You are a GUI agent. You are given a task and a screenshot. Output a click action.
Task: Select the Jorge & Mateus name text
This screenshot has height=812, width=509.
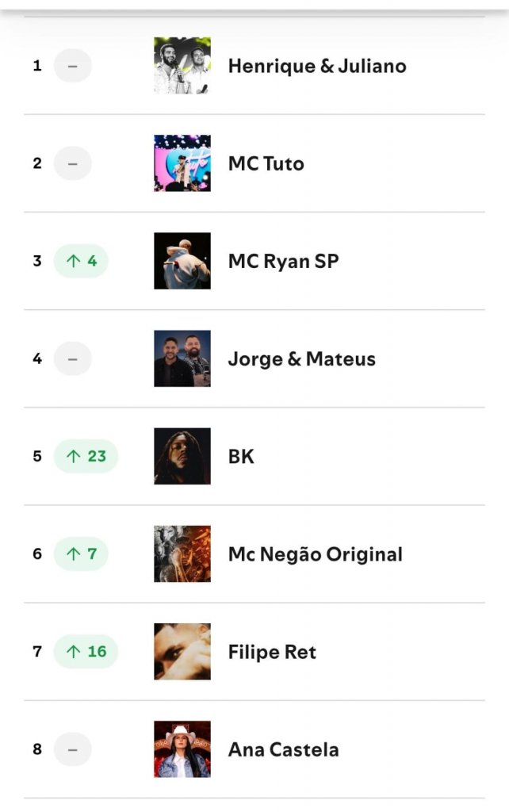[x=302, y=359]
